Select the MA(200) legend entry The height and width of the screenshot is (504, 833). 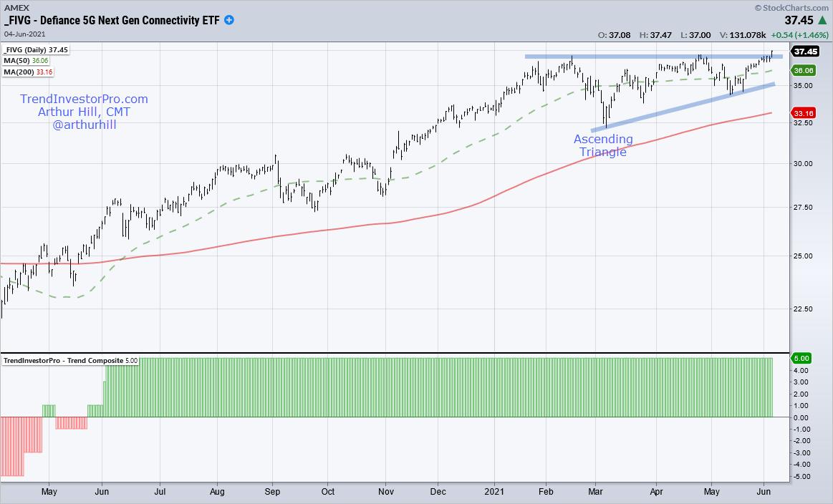(29, 72)
